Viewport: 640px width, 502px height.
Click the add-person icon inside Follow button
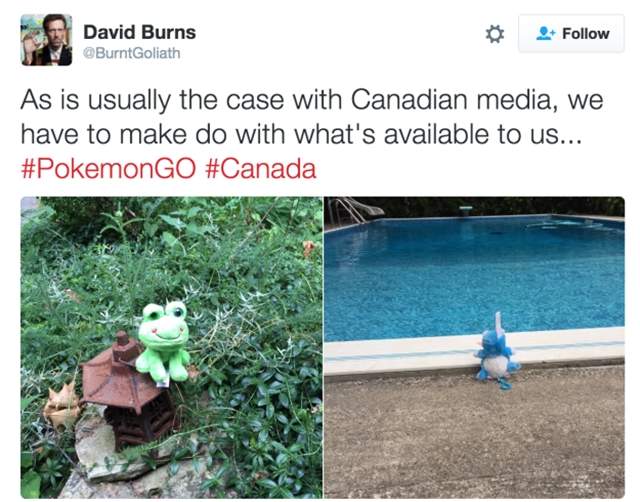point(545,33)
